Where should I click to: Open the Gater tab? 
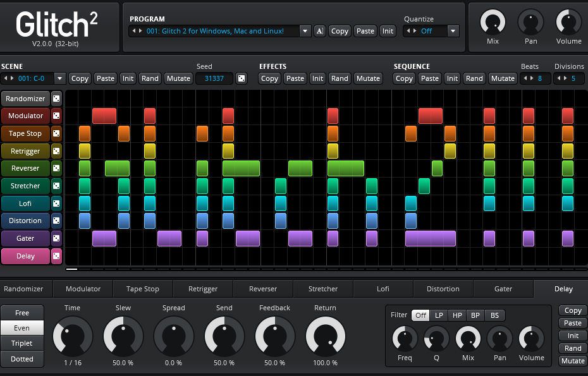tap(503, 289)
